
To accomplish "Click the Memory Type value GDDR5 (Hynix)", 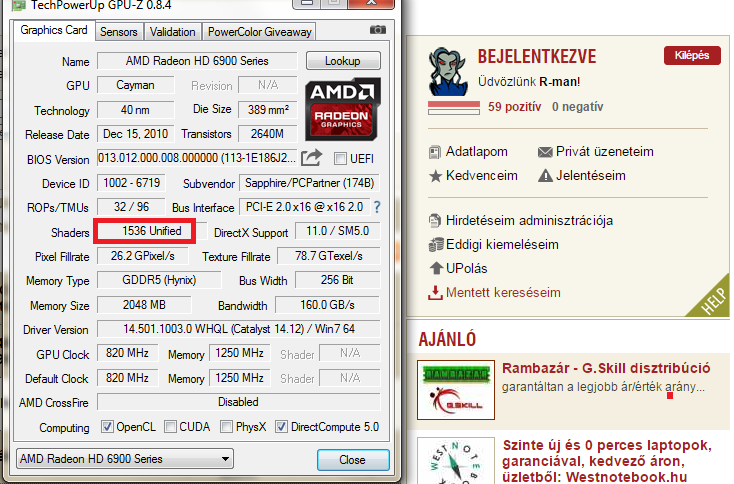I will [159, 280].
